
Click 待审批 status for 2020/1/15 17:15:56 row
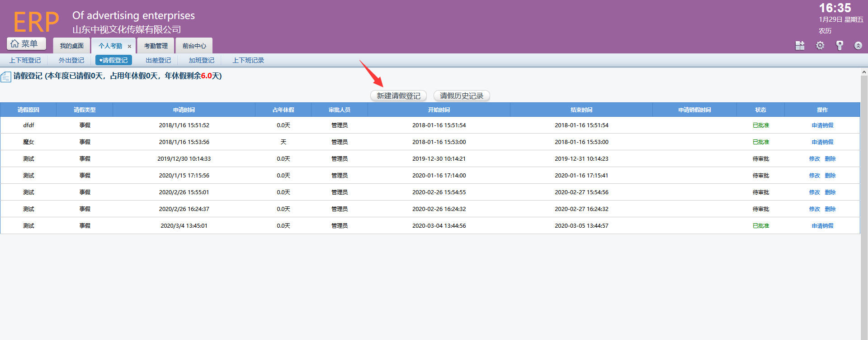[761, 176]
